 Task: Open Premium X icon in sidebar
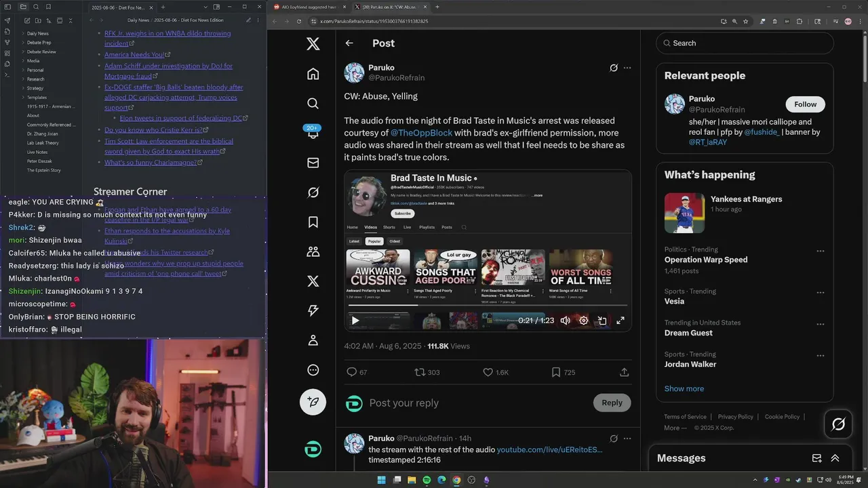[313, 281]
